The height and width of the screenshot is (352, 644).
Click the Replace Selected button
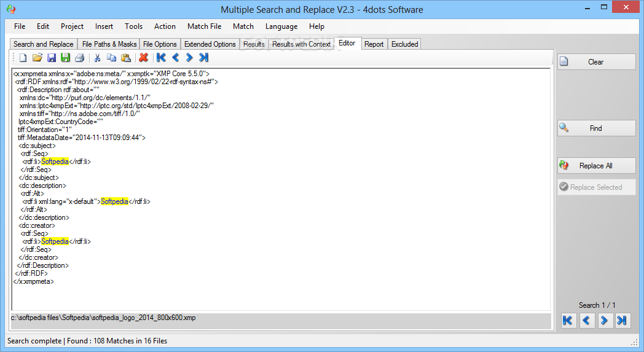(x=596, y=187)
